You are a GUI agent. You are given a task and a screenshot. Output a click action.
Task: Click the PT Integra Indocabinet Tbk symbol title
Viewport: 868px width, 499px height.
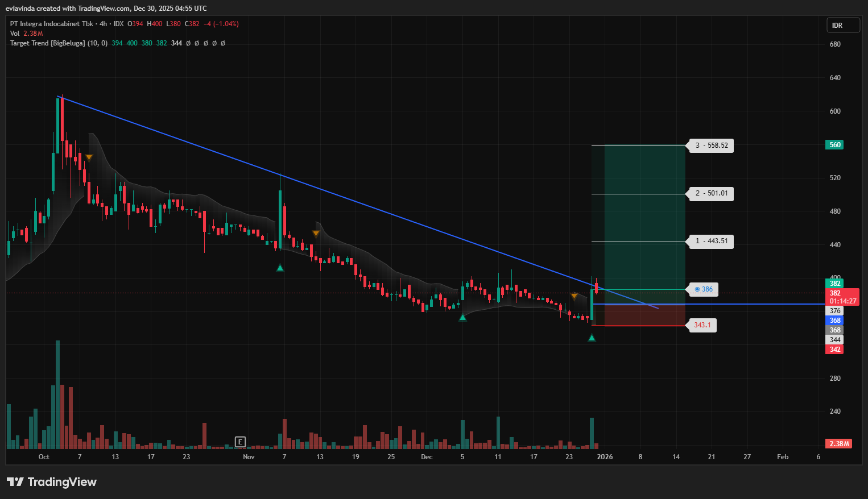(51, 24)
